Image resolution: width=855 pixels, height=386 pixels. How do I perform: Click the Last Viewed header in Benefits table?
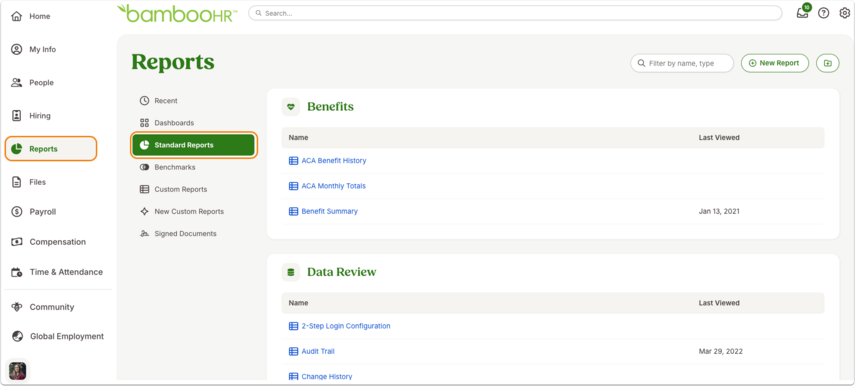coord(719,138)
